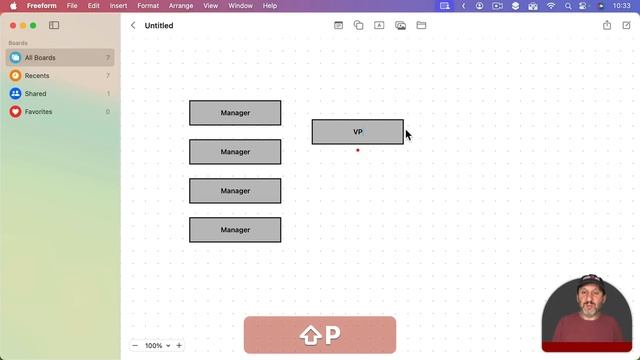Open Recents in the sidebar

pos(60,76)
